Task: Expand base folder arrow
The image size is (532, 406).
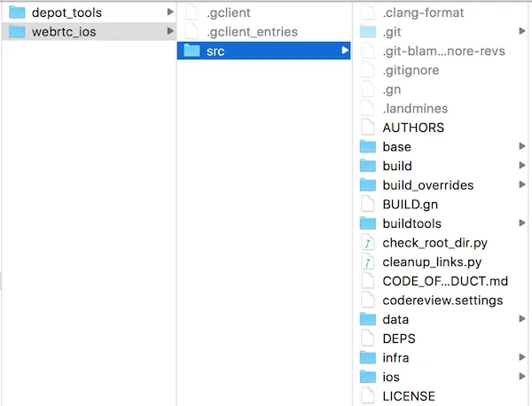Action: [x=522, y=146]
